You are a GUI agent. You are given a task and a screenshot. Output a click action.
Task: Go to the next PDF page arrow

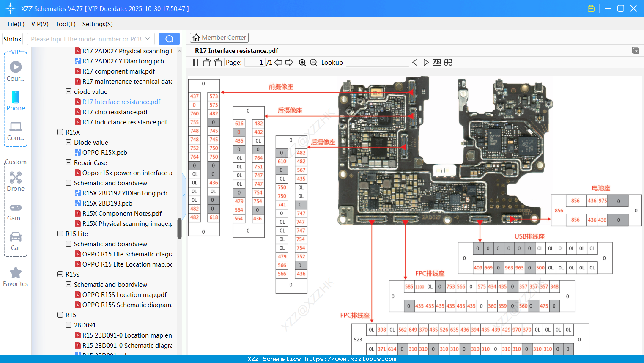(289, 63)
